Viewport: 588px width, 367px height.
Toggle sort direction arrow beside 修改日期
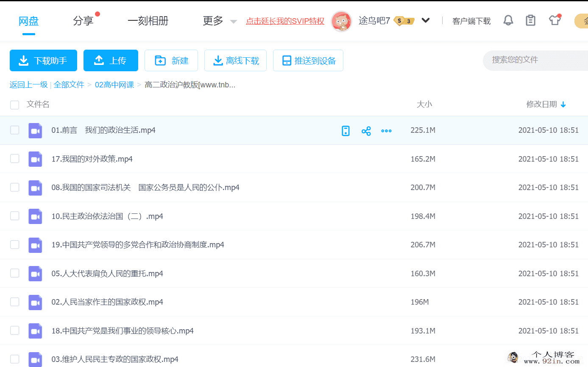563,104
